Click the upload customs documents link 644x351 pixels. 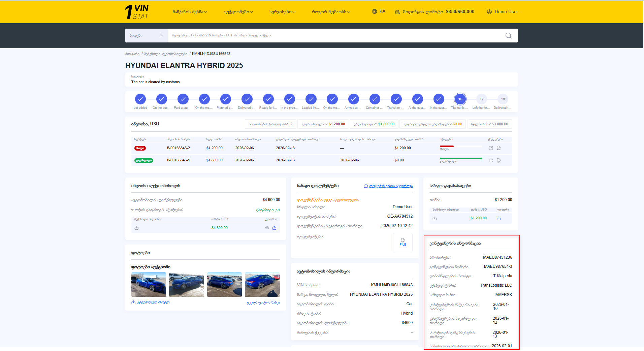[388, 186]
